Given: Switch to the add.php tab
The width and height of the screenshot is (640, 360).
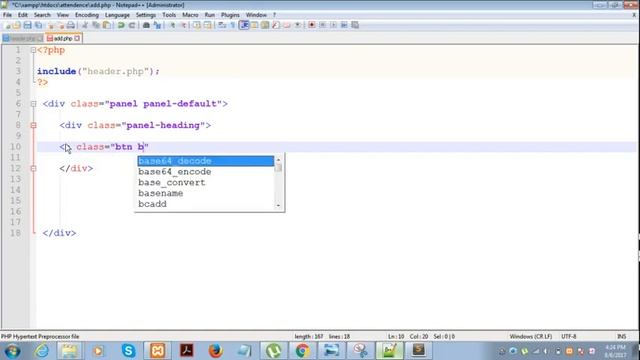Looking at the screenshot, I should 63,38.
